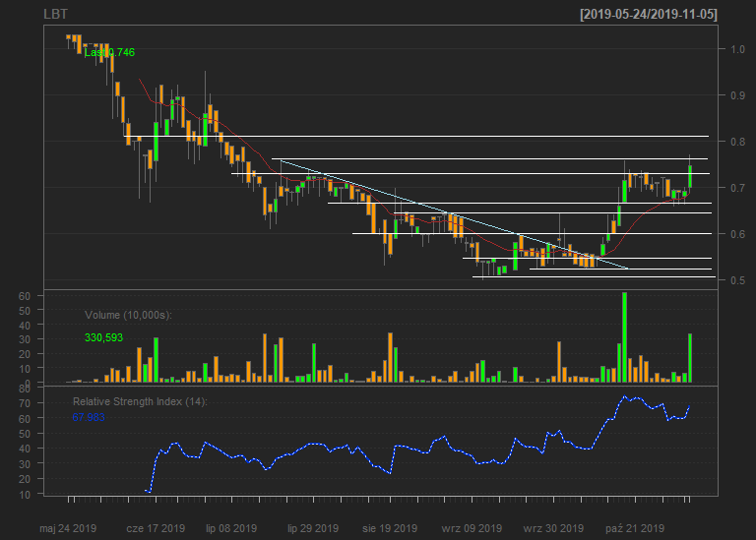Click the lip 08 2019 date label

231,528
